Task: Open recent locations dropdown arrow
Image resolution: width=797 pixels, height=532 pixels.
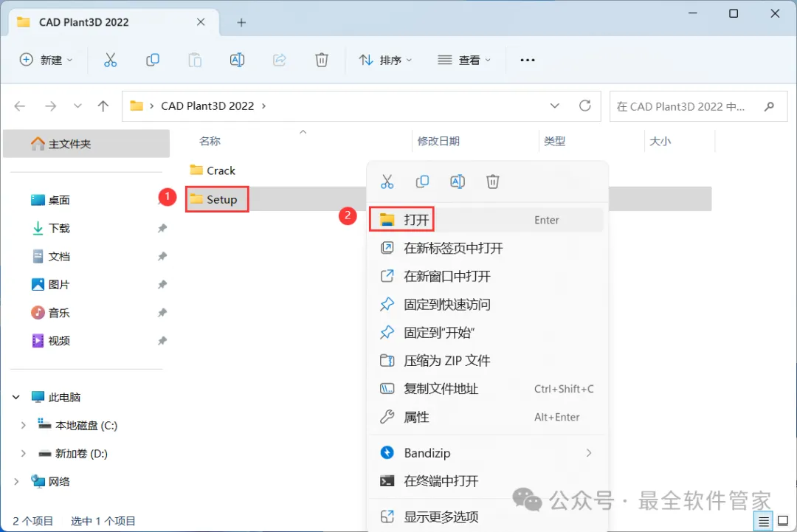Action: coord(77,106)
